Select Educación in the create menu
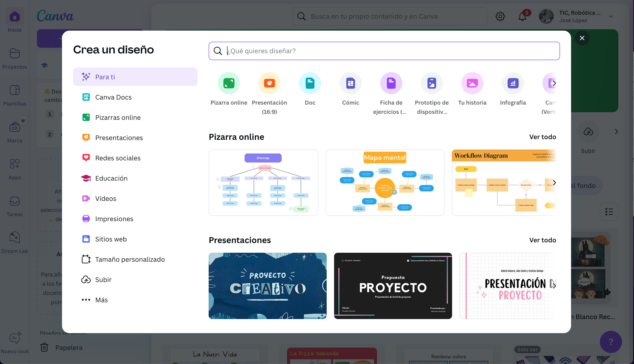The image size is (634, 364). 111,178
